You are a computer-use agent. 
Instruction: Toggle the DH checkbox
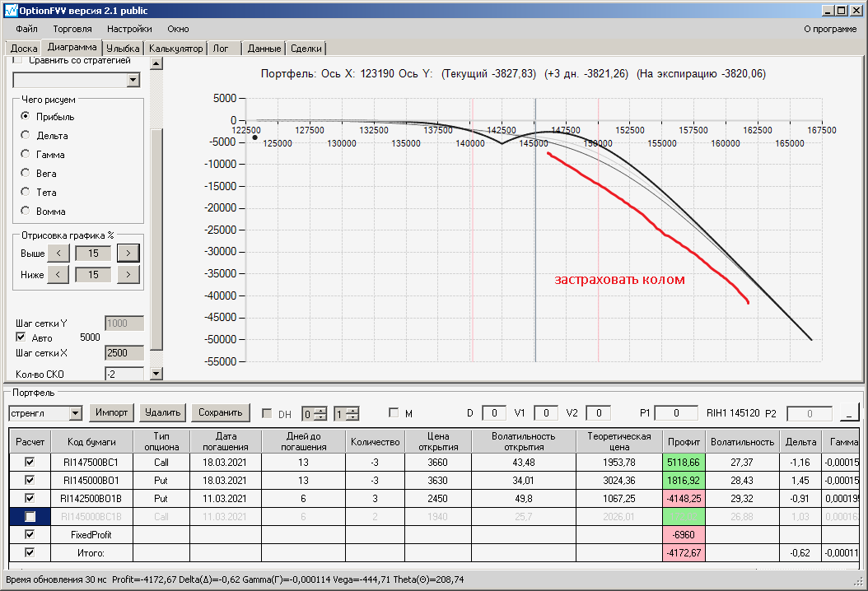267,413
